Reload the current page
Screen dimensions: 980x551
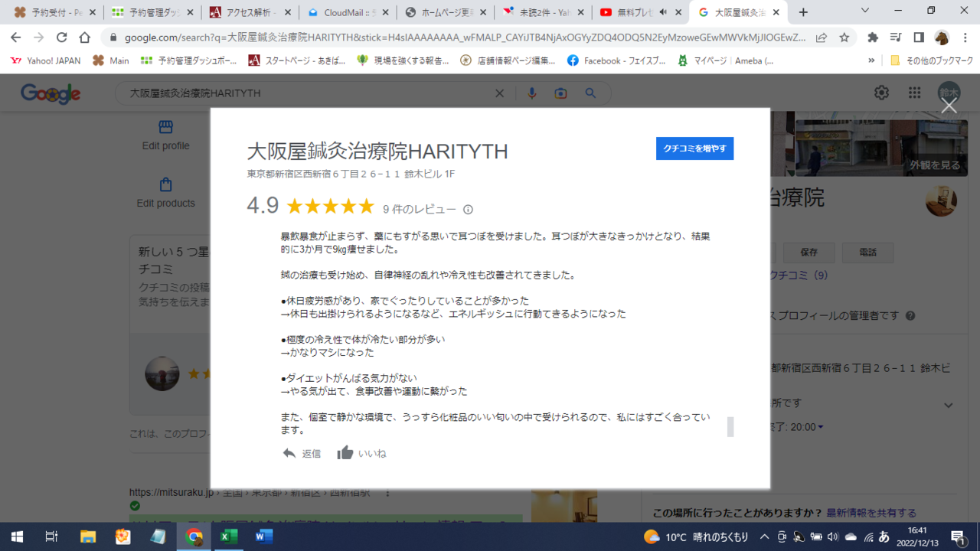[61, 37]
